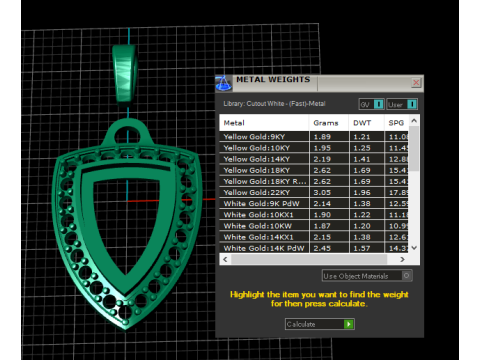Click the Metal column header
The height and width of the screenshot is (360, 480).
click(264, 123)
